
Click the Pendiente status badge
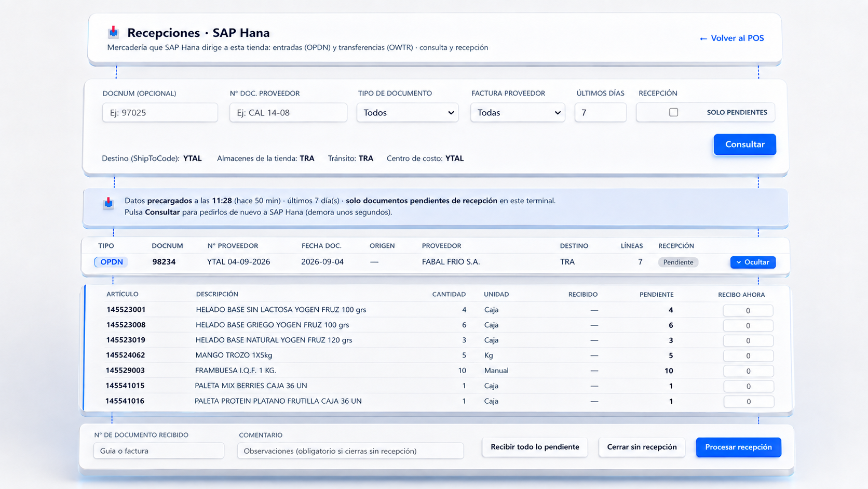pos(678,262)
